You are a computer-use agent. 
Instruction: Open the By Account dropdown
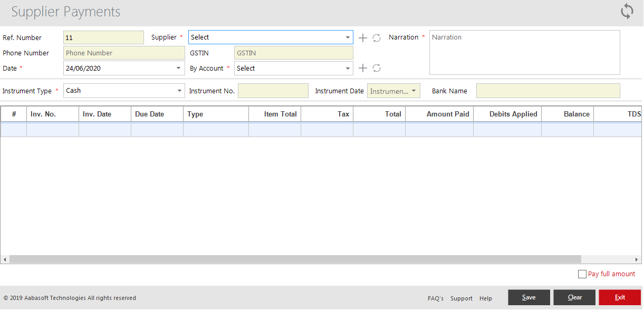[348, 68]
